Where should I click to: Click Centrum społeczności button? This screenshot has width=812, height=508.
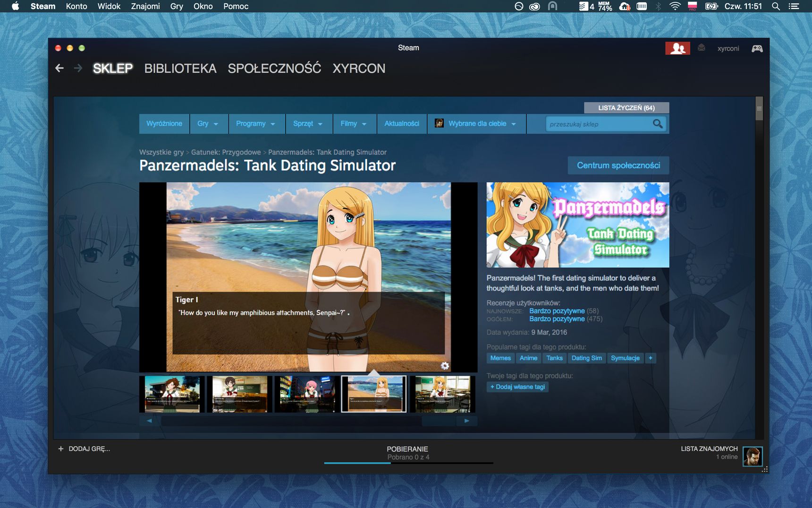pos(618,165)
